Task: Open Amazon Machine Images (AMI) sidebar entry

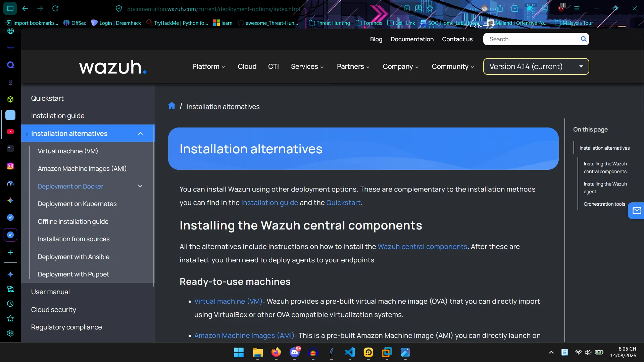Action: tap(82, 169)
